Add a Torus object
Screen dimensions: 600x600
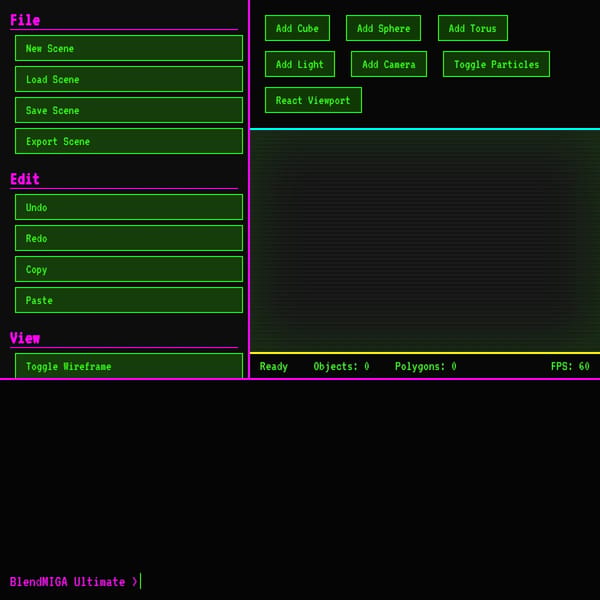click(473, 28)
